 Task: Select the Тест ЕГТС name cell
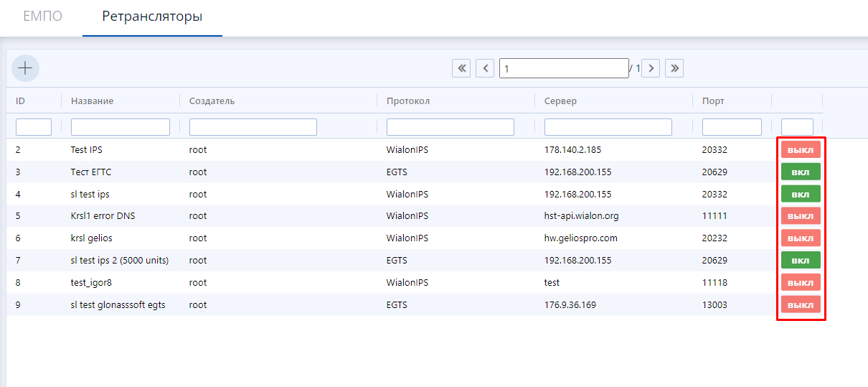pos(91,172)
